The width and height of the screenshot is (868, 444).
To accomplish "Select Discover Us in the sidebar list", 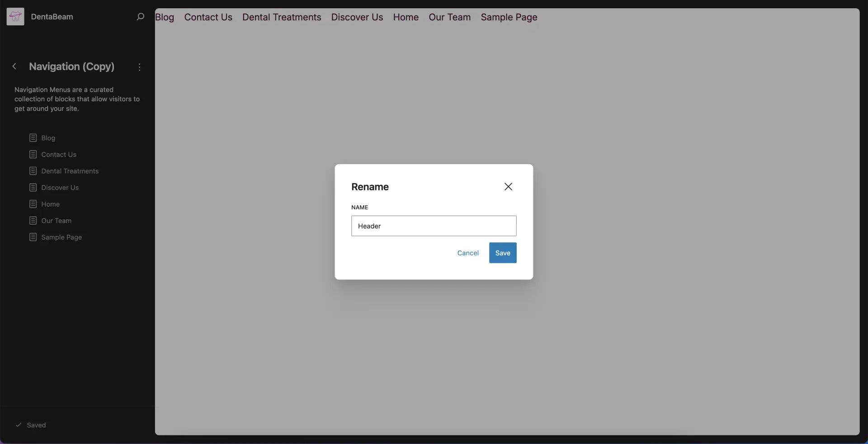I will click(x=60, y=188).
